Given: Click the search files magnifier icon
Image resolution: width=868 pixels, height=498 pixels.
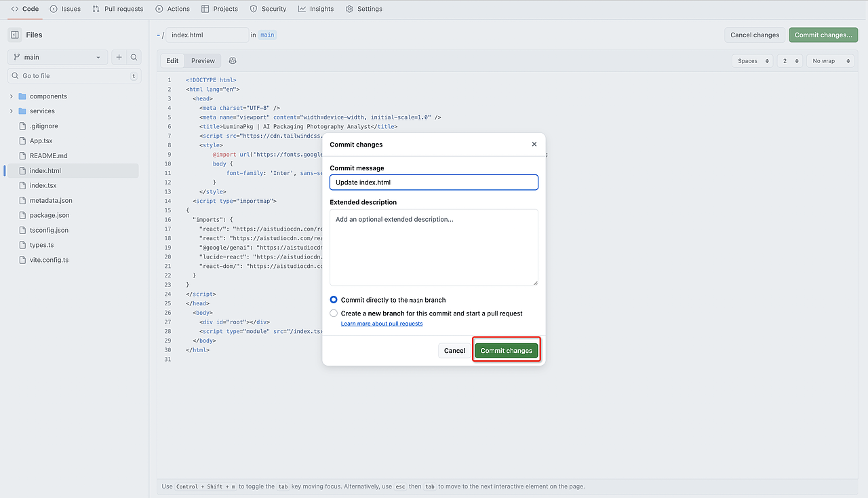Looking at the screenshot, I should click(x=134, y=58).
